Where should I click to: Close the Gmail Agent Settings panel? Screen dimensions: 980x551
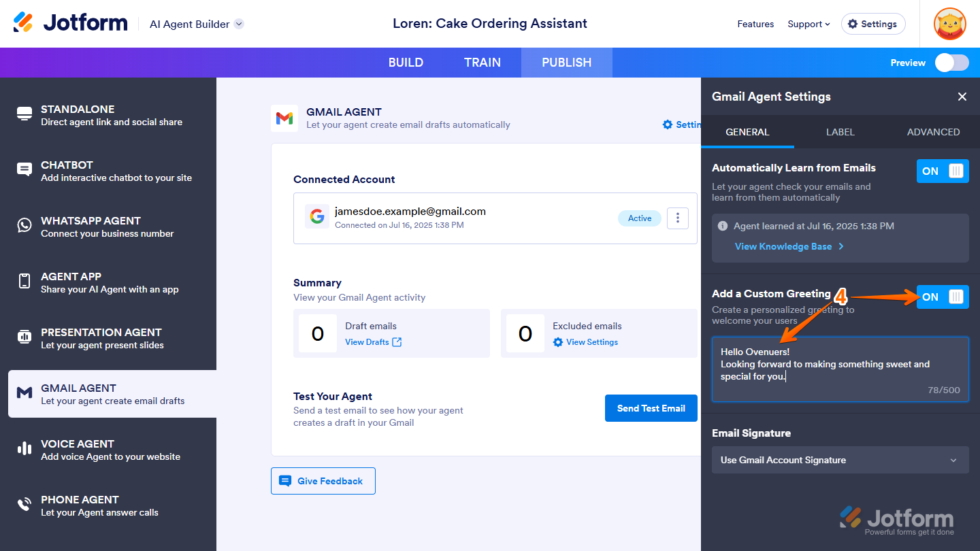point(962,97)
